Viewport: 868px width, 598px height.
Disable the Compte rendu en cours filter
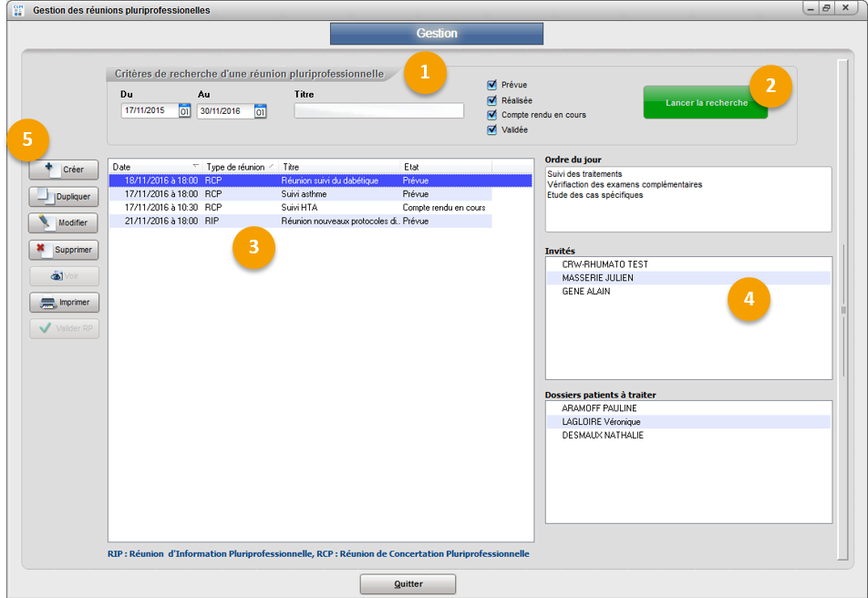pyautogui.click(x=492, y=115)
